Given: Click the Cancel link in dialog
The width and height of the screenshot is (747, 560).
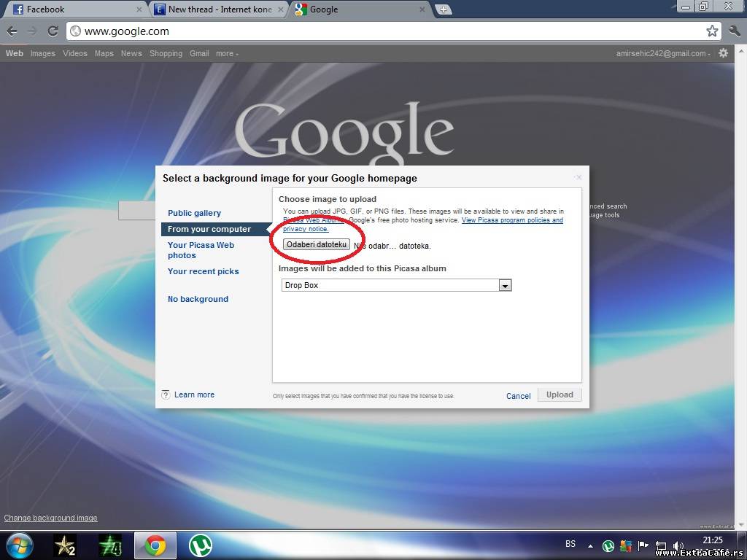Looking at the screenshot, I should 518,396.
